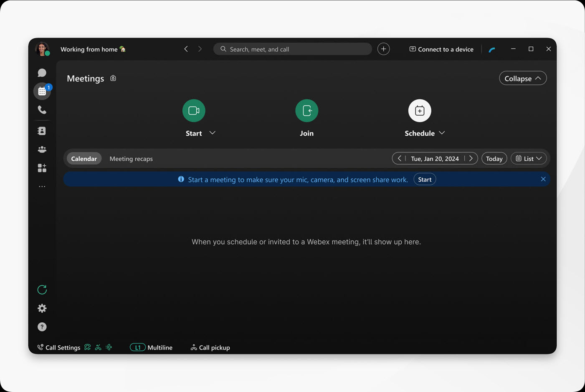Open the Teams people icon in sidebar
Viewport: 585px width, 392px height.
click(42, 149)
